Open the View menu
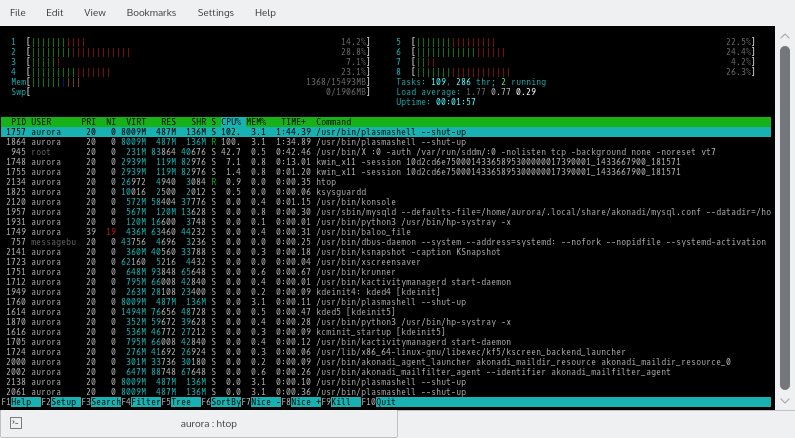This screenshot has width=795, height=438. click(95, 13)
